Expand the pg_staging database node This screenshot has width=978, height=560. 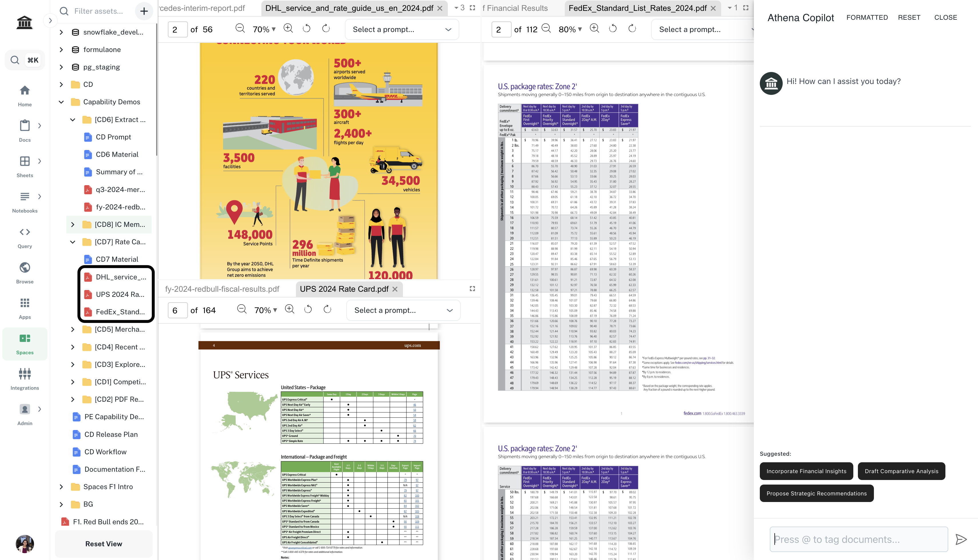[x=61, y=67]
